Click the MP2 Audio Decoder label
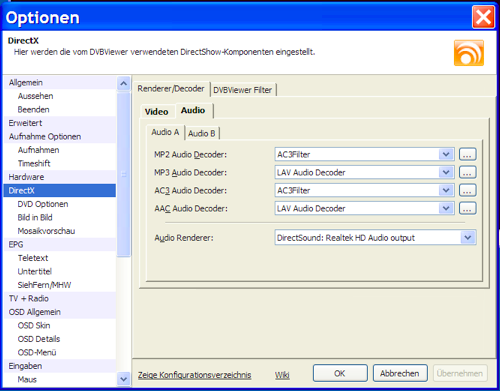This screenshot has height=391, width=500. (190, 155)
